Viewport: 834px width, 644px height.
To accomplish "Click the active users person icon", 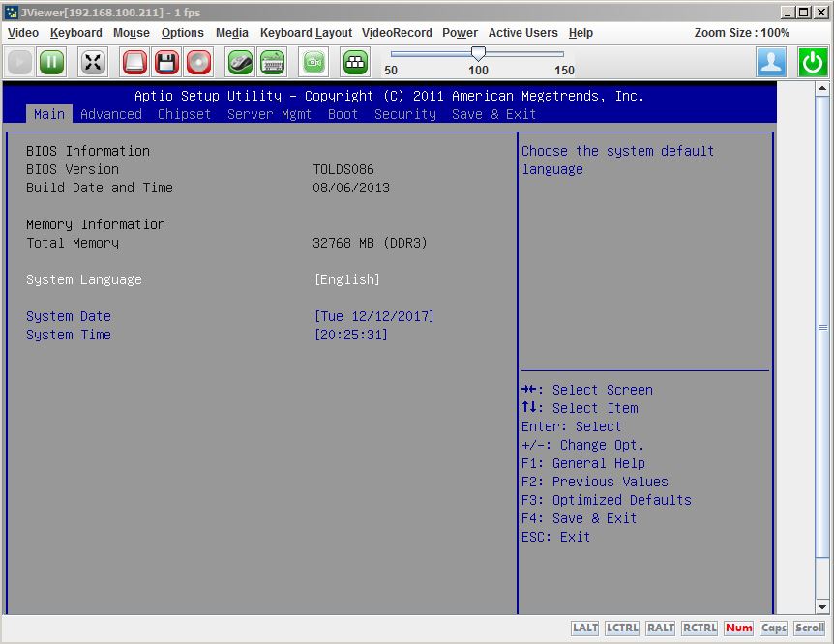I will point(771,62).
